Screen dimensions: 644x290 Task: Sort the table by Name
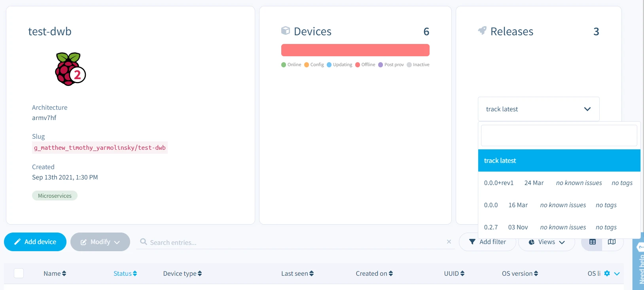55,273
